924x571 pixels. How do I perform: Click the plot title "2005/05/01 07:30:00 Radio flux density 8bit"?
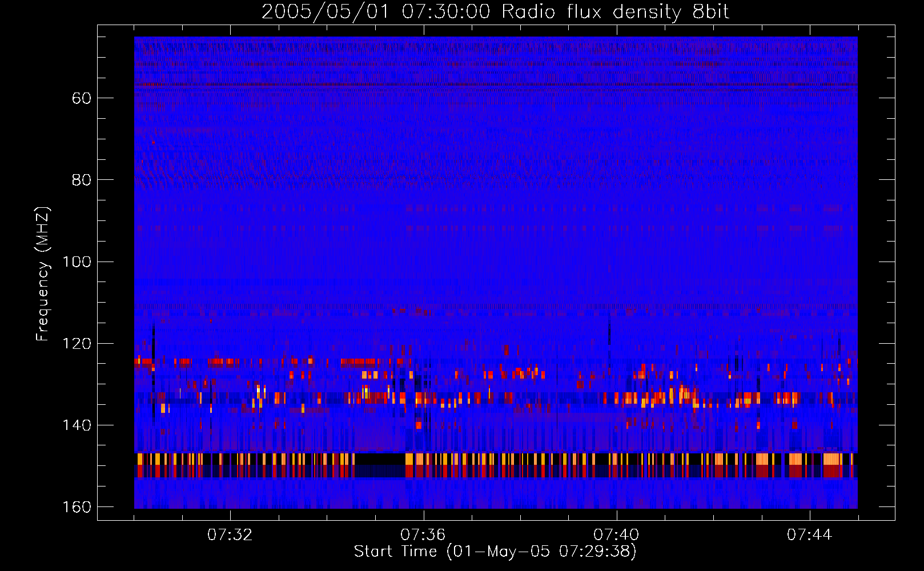pyautogui.click(x=495, y=12)
